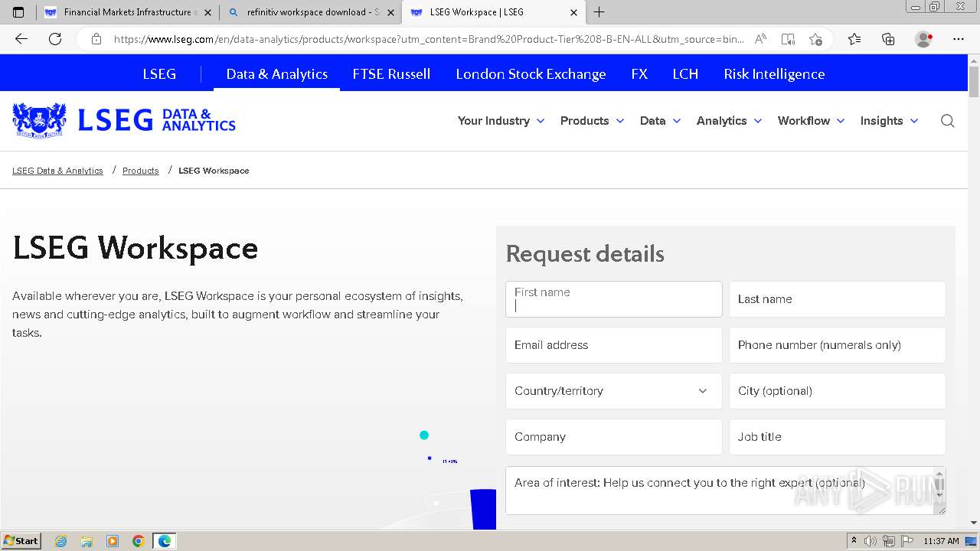Click the taskbar clock 11:37 AM
The height and width of the screenshot is (551, 980).
[941, 541]
